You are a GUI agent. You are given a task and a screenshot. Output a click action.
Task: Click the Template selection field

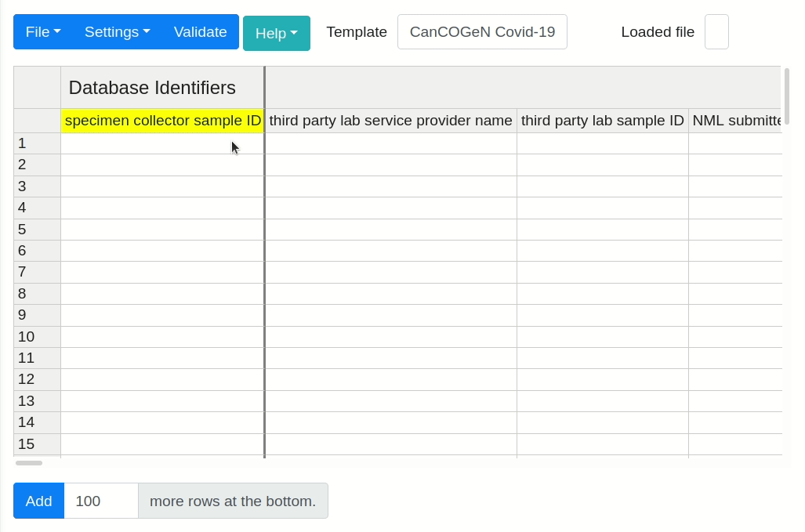pos(482,32)
